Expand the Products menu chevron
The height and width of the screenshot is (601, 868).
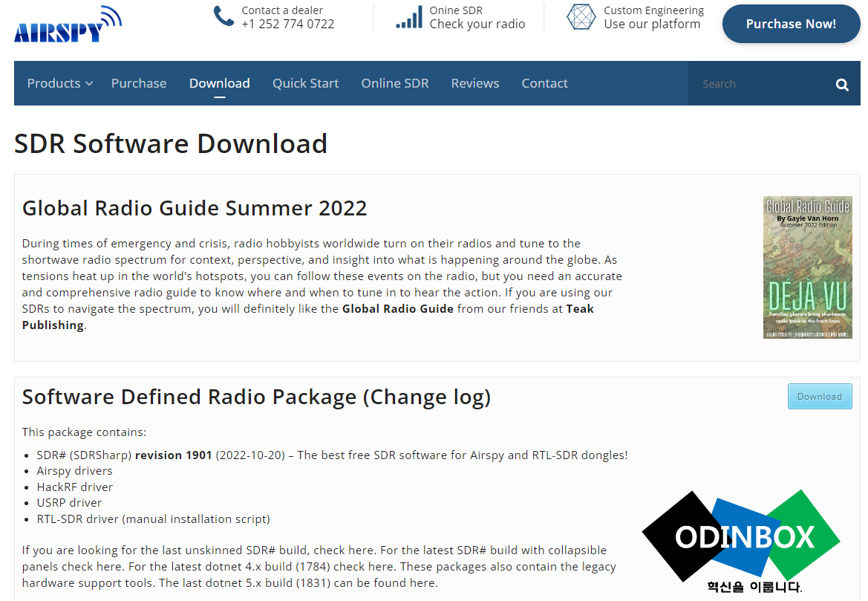[88, 84]
